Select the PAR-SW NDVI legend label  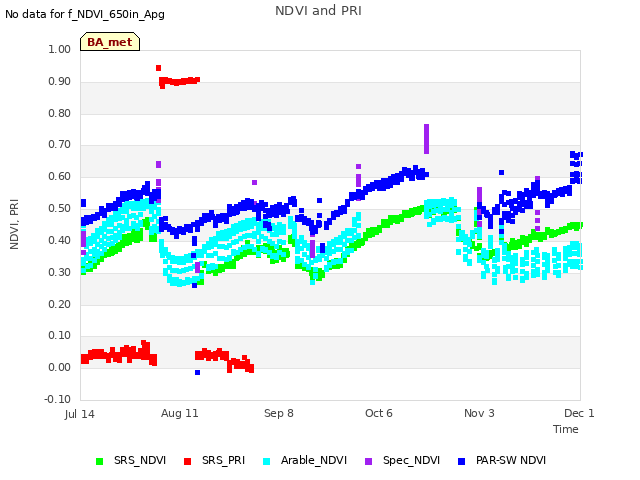[x=511, y=460]
